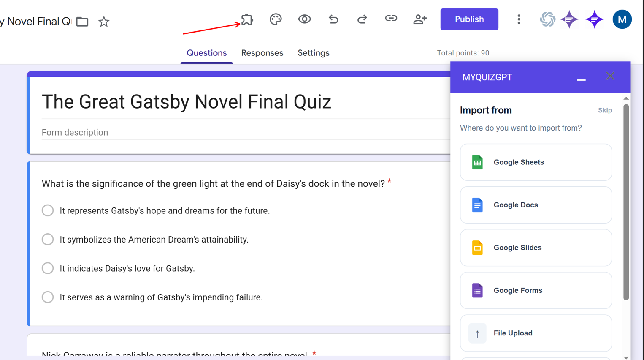
Task: Select 'It symbolizes the American Dream's attainability' option
Action: [48, 240]
